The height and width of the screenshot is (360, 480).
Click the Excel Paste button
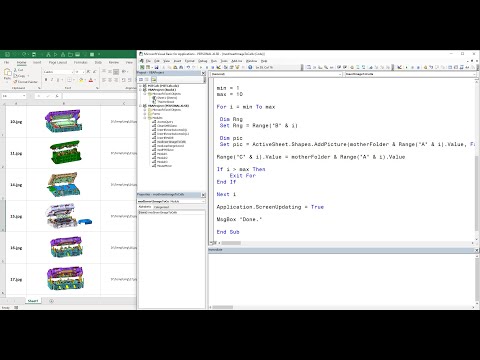pyautogui.click(x=7, y=75)
